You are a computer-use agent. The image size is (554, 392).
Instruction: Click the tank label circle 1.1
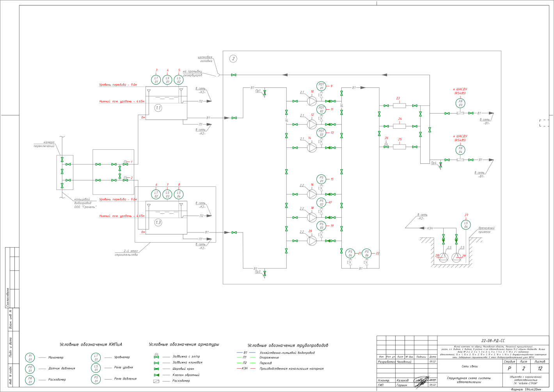158,108
